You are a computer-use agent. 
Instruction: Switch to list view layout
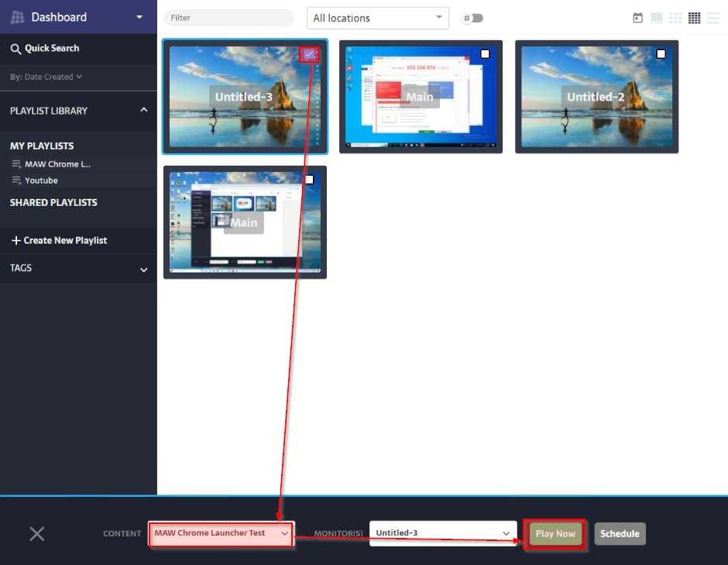point(713,18)
